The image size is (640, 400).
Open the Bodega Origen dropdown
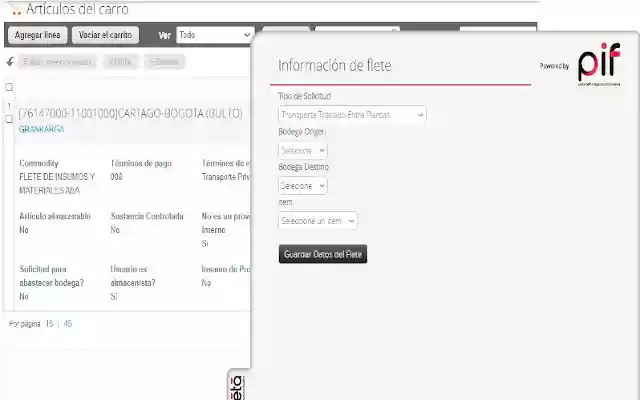(302, 151)
